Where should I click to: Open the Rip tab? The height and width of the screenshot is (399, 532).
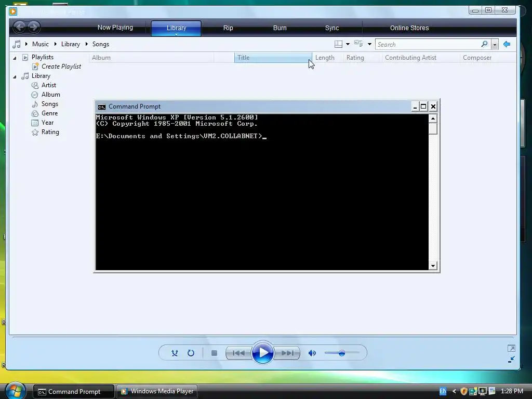point(228,28)
